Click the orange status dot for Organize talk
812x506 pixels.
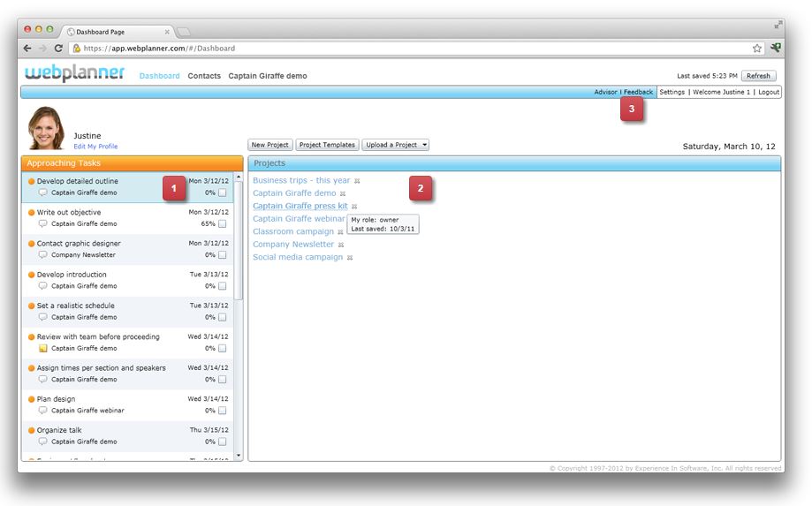[x=32, y=430]
